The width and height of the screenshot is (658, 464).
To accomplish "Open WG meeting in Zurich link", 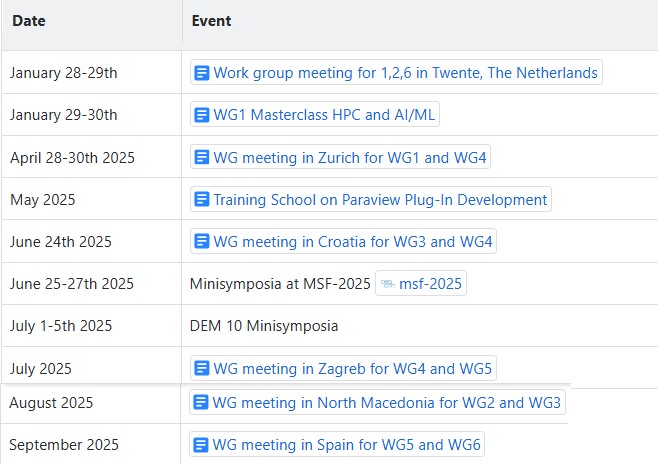I will pyautogui.click(x=350, y=158).
